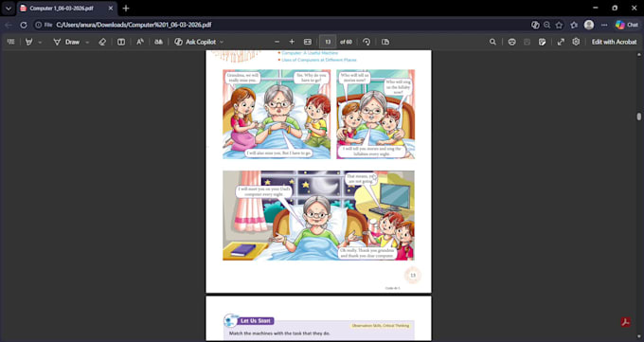This screenshot has height=342, width=644.
Task: Select the Erase tool
Action: click(102, 42)
